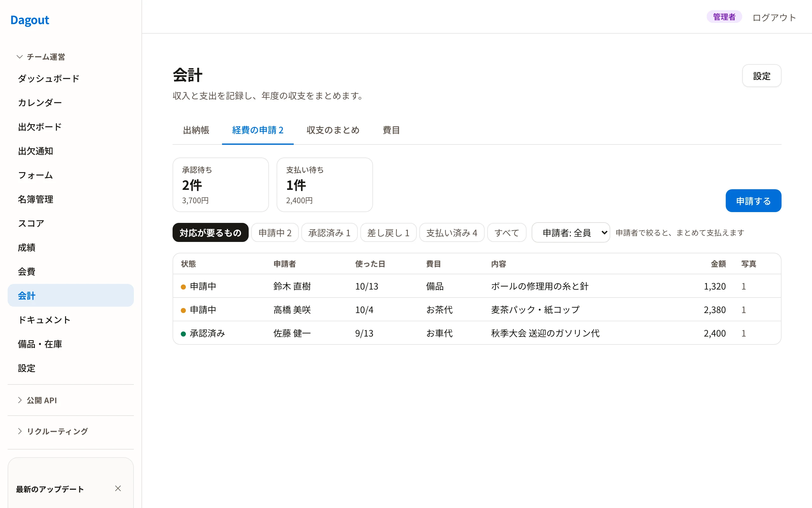The height and width of the screenshot is (508, 812).
Task: Open the 申請者: 全員 dropdown
Action: (571, 232)
